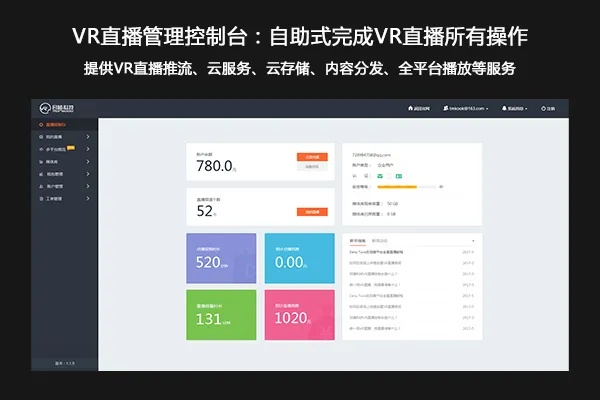Click the orange button in the 52 channels card
Viewport: 600px width, 400px height.
coord(312,212)
